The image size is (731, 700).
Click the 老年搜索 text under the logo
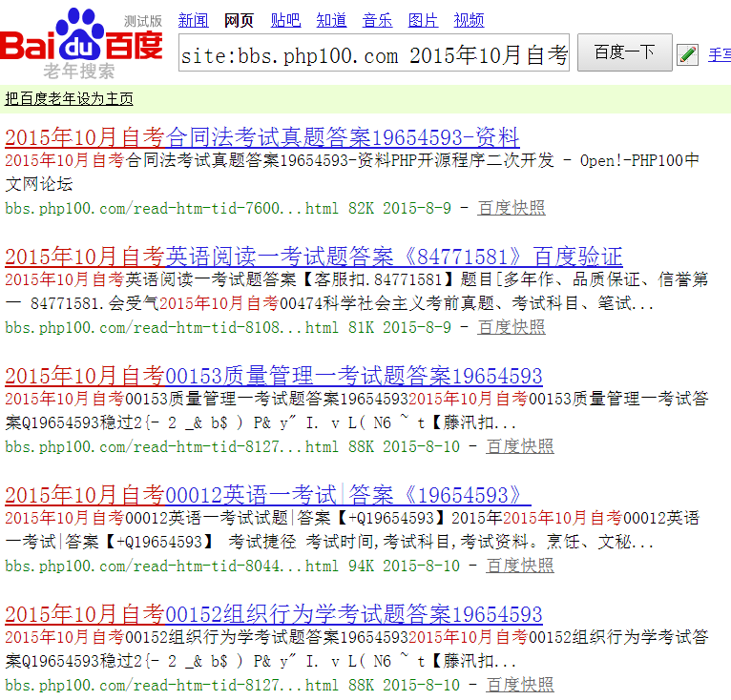coord(79,72)
